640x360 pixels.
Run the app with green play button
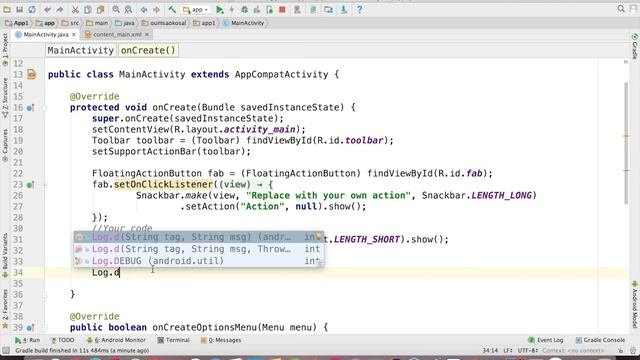(x=220, y=9)
